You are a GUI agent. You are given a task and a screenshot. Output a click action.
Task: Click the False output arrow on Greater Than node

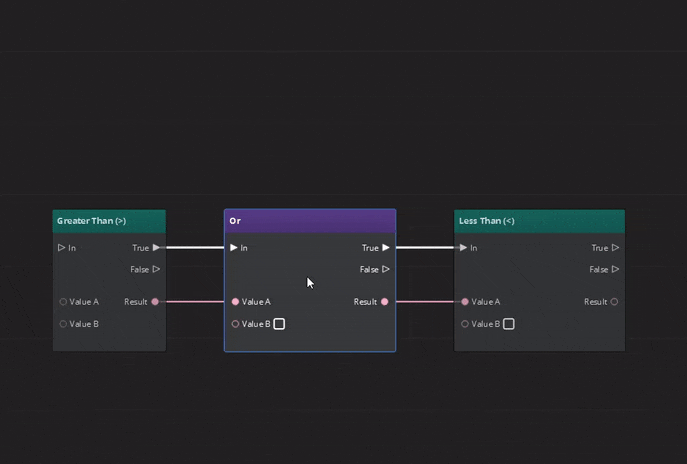point(156,269)
